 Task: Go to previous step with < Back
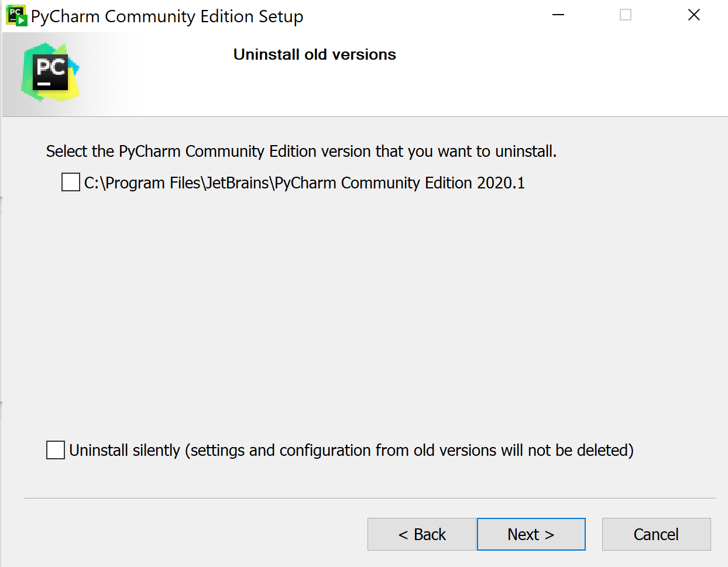pos(421,534)
